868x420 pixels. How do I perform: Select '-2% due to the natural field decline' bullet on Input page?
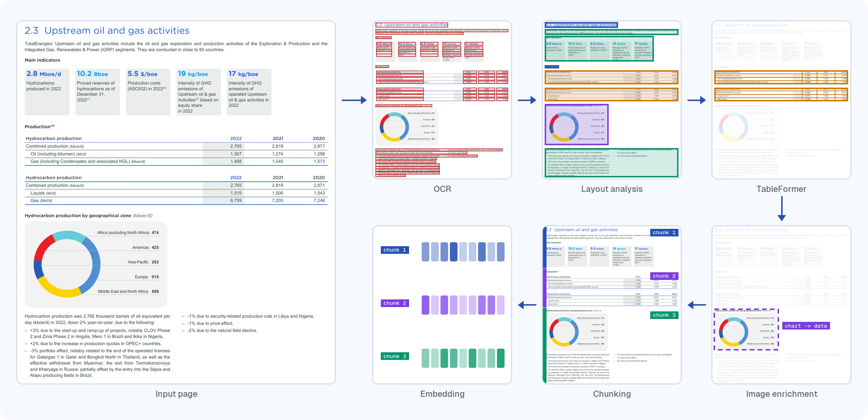(x=220, y=331)
